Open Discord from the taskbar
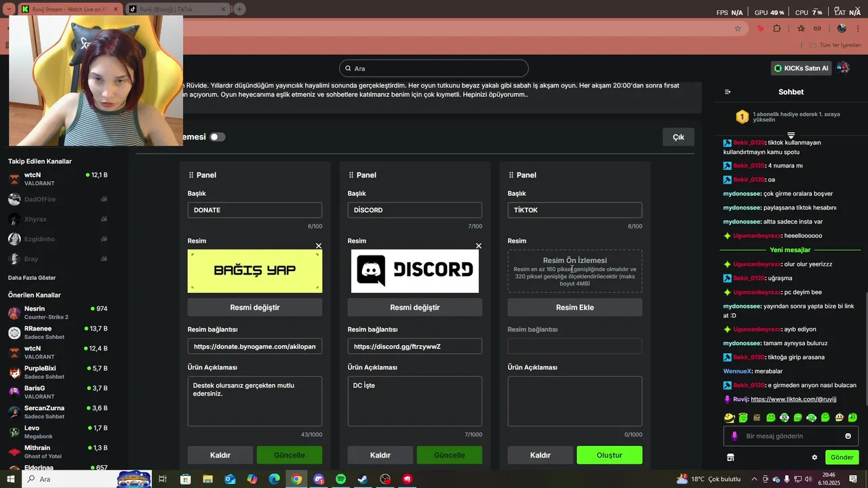This screenshot has width=868, height=488. (x=319, y=479)
